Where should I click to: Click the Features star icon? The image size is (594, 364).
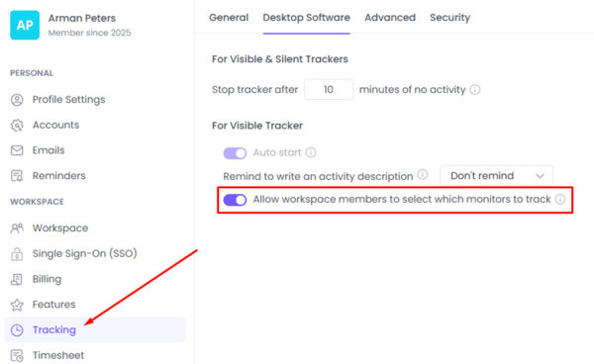[x=17, y=305]
